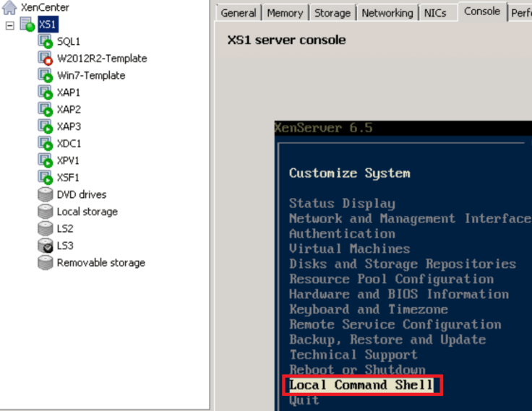The width and height of the screenshot is (532, 411).
Task: Click the LS3 default storage icon
Action: (45, 246)
